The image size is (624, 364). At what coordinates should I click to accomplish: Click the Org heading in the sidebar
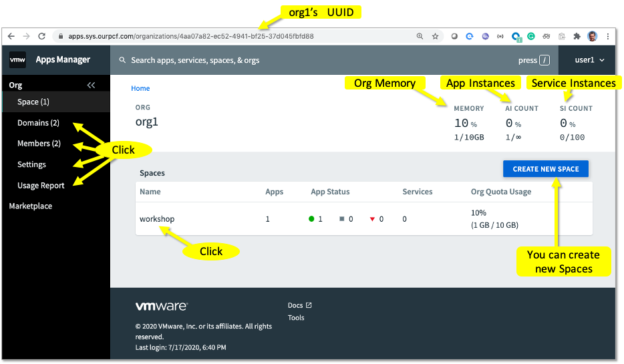point(15,85)
